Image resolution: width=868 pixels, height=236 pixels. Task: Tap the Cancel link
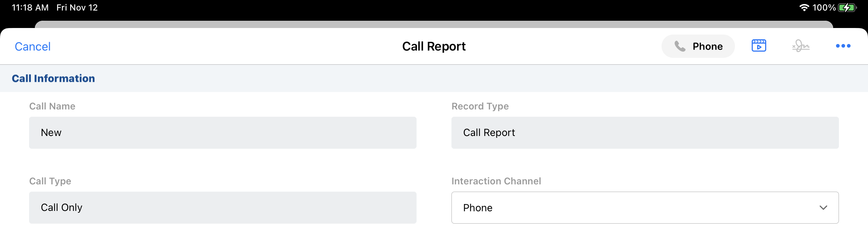click(x=32, y=47)
